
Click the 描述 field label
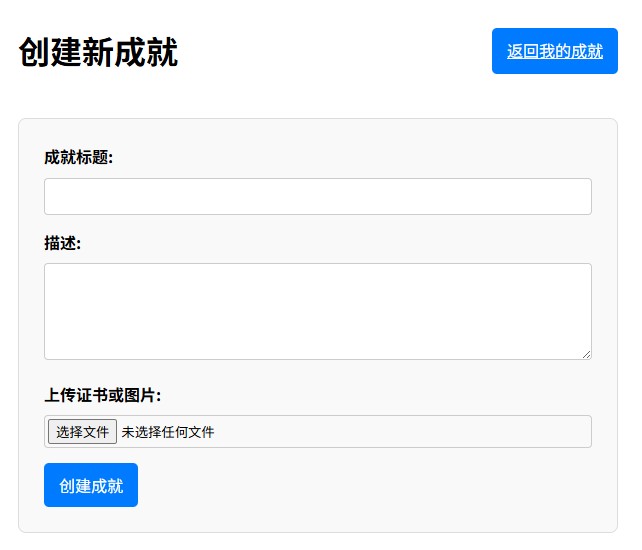tap(62, 243)
